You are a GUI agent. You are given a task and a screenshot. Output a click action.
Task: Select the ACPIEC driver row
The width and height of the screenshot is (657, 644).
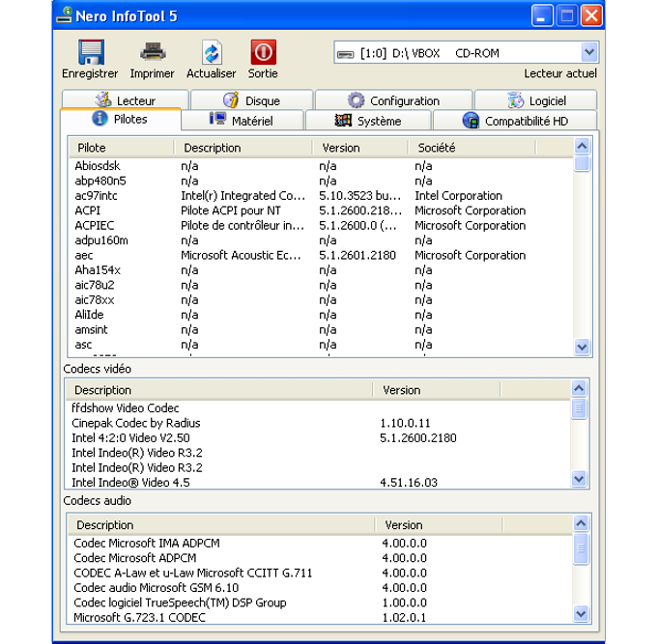[x=321, y=225]
